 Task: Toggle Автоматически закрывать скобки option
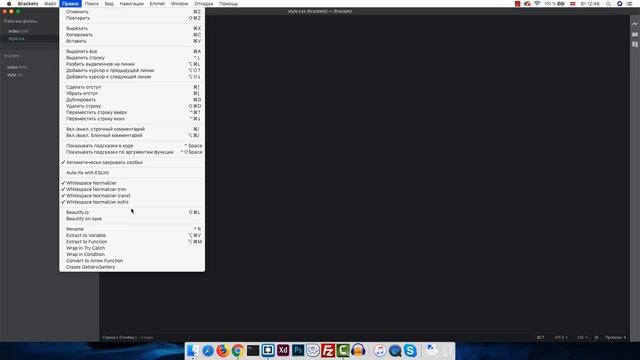132,162
